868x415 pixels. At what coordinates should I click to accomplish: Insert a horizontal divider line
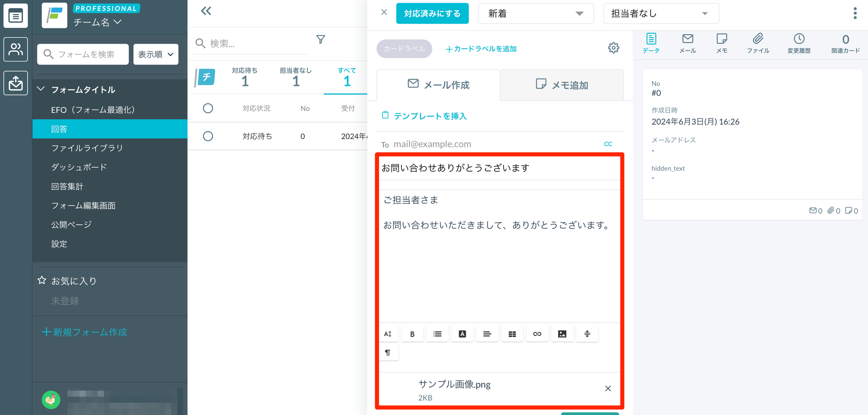coord(587,334)
